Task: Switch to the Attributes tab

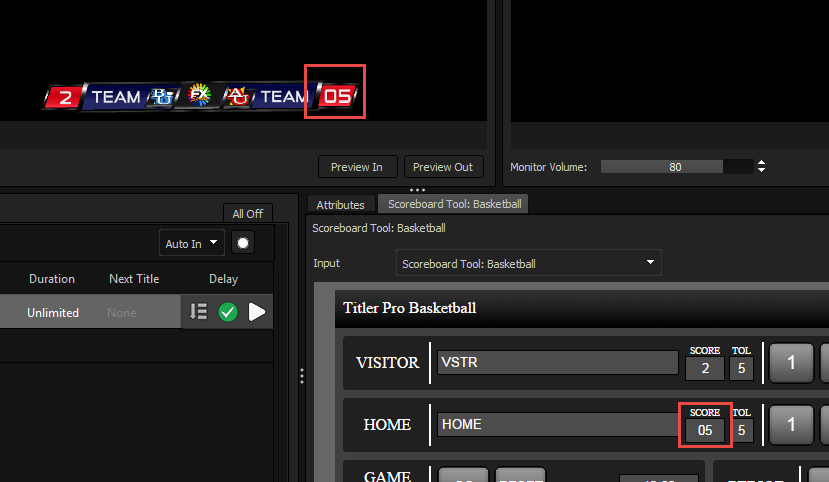Action: 340,205
